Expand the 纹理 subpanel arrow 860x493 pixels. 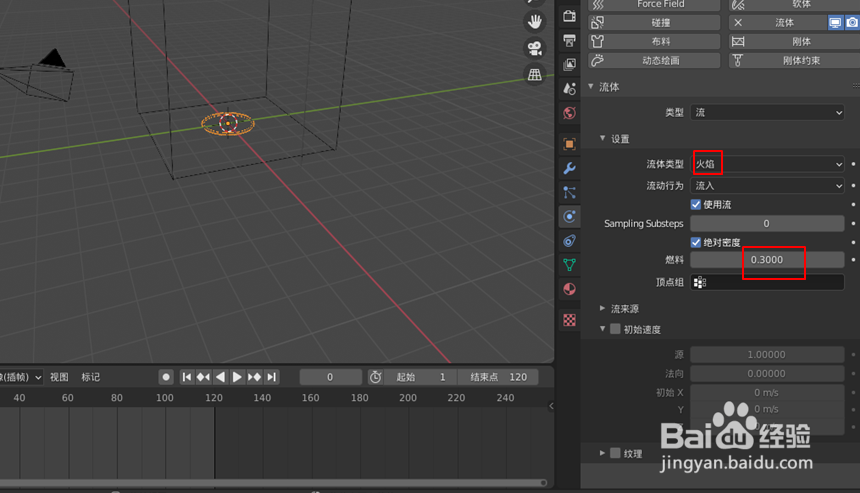click(602, 453)
